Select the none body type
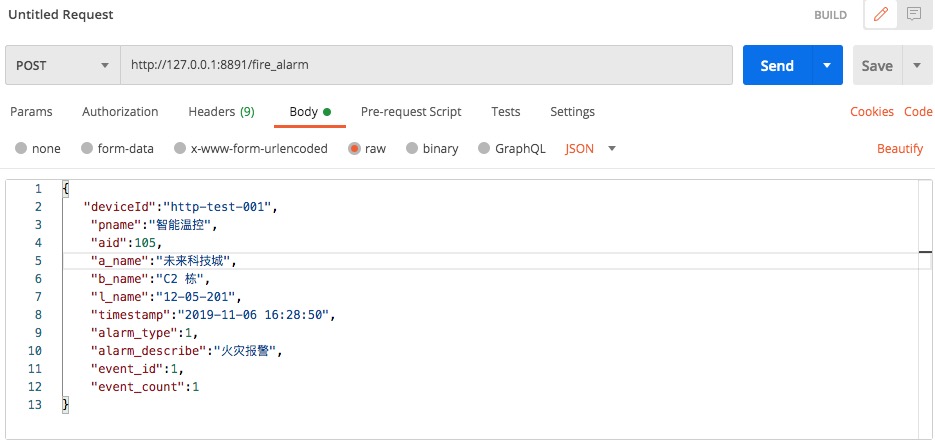The height and width of the screenshot is (442, 935). [x=22, y=149]
